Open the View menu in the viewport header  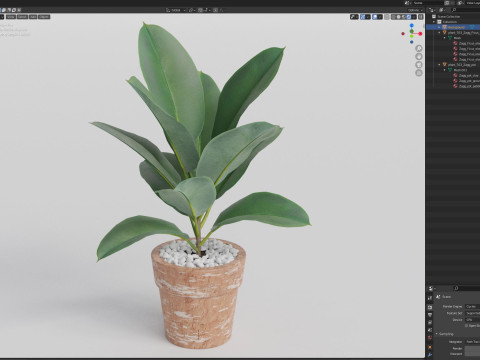pyautogui.click(x=11, y=17)
